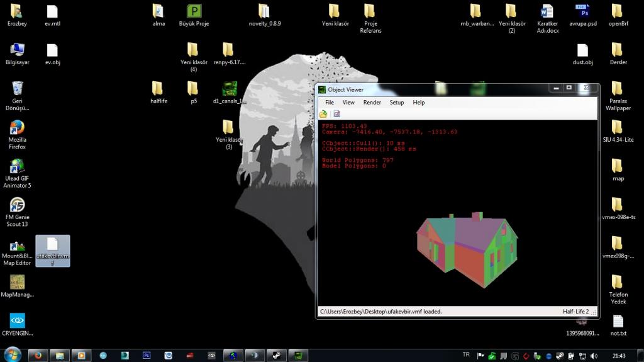Viewport: 644px width, 362px height.
Task: Click the Object Viewer title bar icon
Action: click(x=322, y=89)
